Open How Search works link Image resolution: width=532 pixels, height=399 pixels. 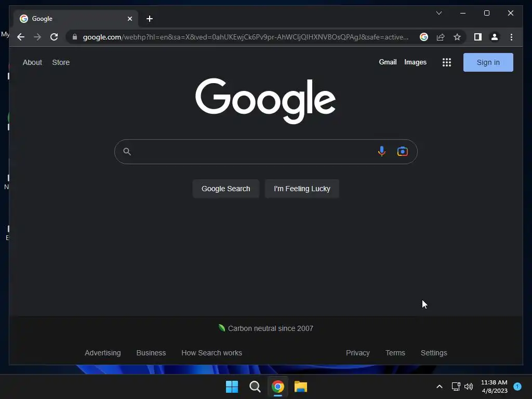tap(212, 353)
